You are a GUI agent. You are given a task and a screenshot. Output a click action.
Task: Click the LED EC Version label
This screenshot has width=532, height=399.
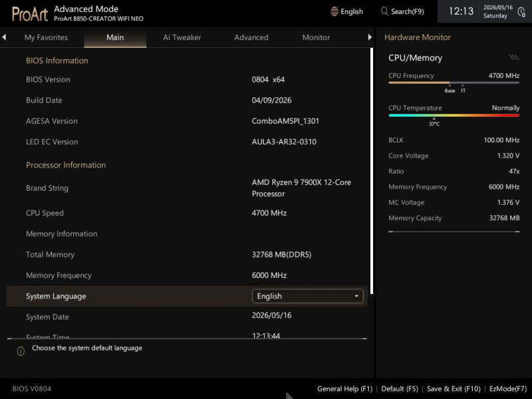(52, 142)
